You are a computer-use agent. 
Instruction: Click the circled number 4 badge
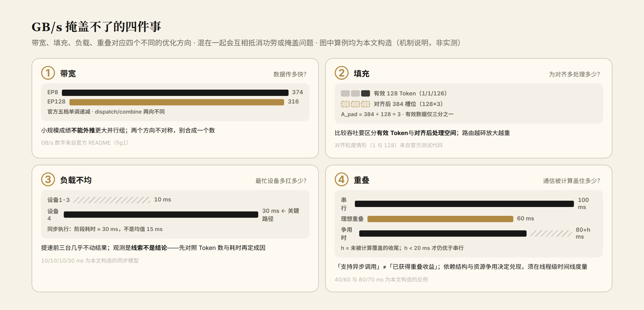point(341,179)
